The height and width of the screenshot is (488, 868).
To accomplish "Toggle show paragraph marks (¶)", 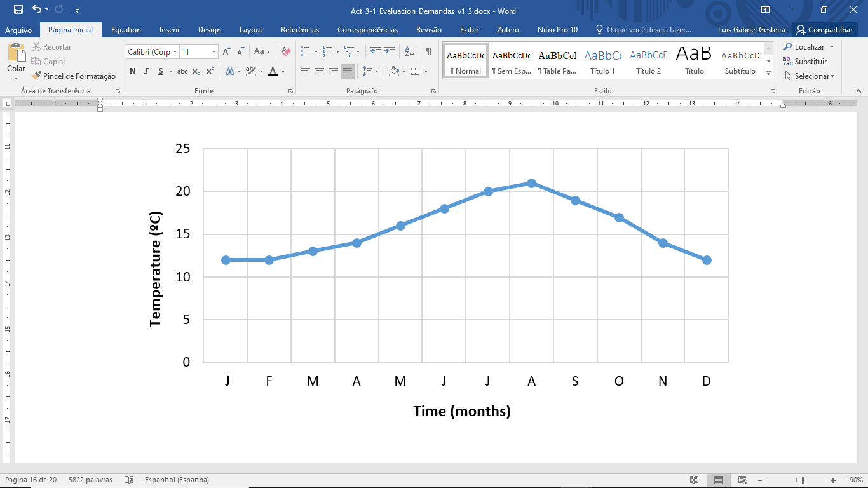I will (x=429, y=51).
